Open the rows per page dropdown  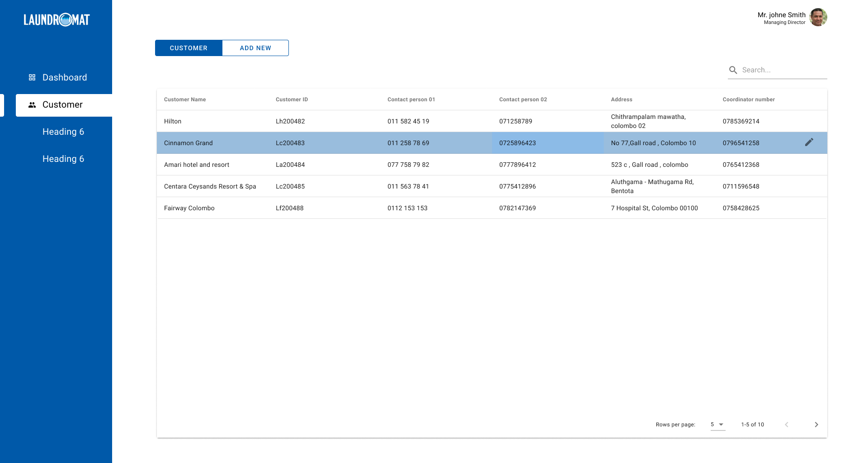(717, 425)
